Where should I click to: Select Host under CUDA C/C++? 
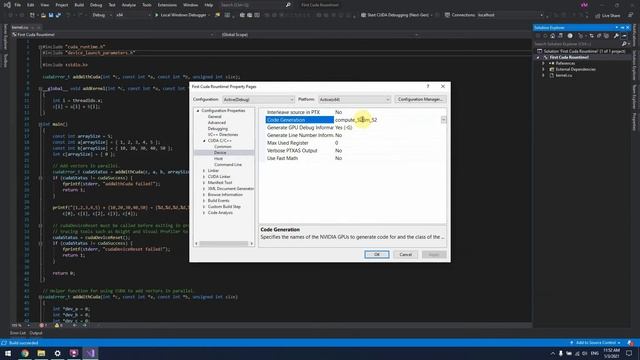pyautogui.click(x=218, y=158)
